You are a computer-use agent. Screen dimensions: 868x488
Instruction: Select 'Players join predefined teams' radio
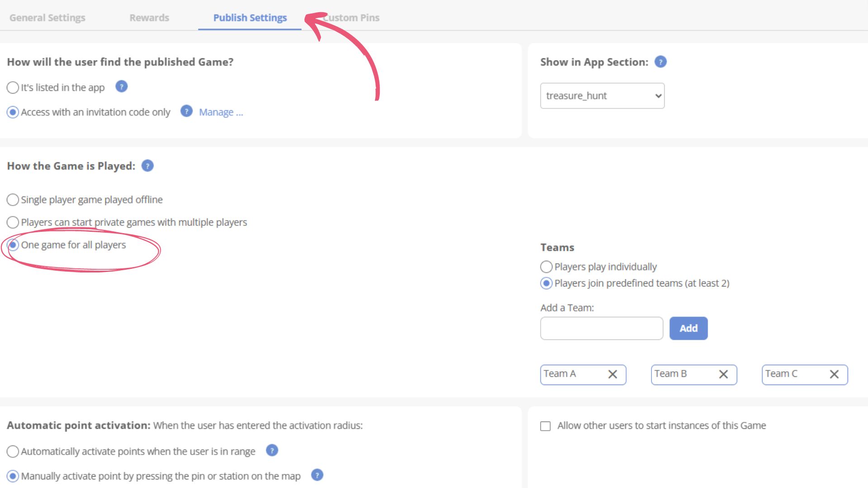click(x=546, y=283)
